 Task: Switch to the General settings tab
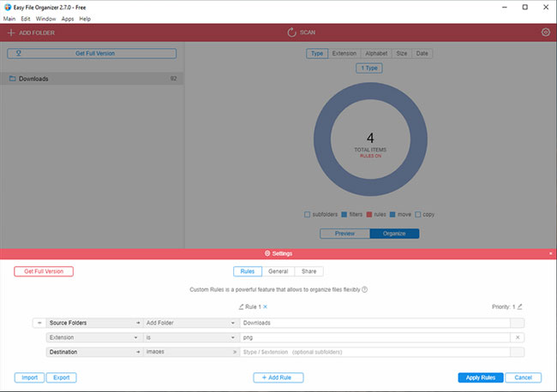[x=278, y=271]
